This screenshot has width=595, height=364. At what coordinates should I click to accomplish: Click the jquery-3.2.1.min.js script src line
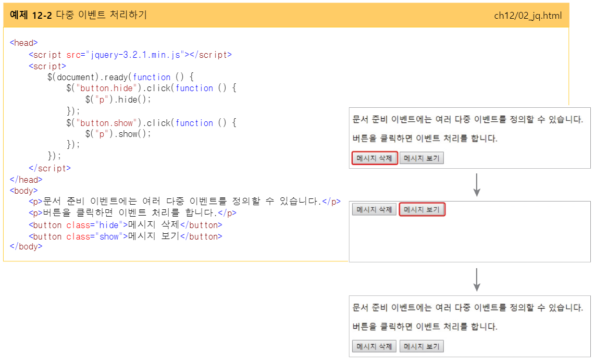[x=130, y=55]
